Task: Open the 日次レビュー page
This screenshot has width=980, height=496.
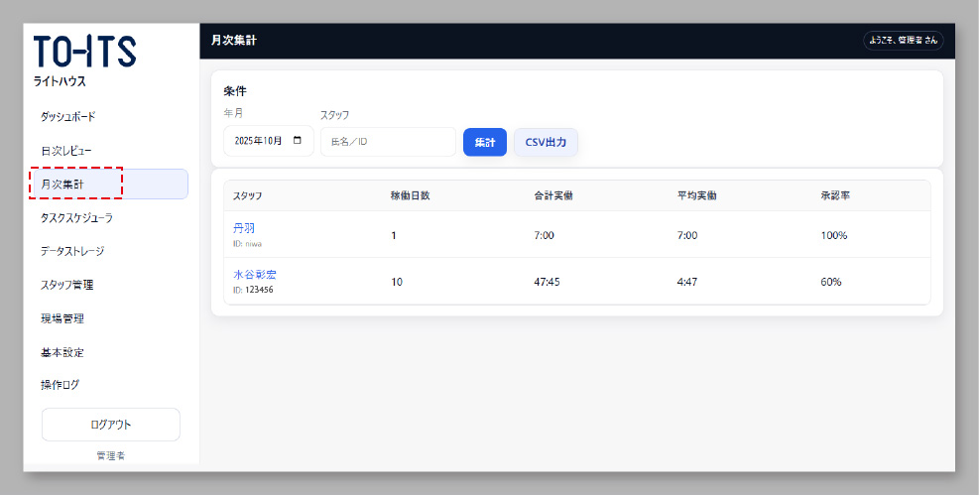Action: [x=66, y=151]
